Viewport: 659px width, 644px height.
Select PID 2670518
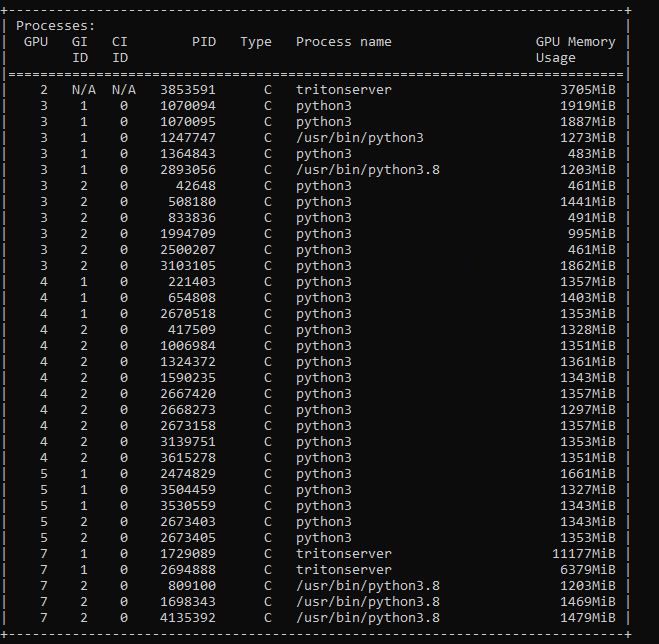click(x=188, y=314)
